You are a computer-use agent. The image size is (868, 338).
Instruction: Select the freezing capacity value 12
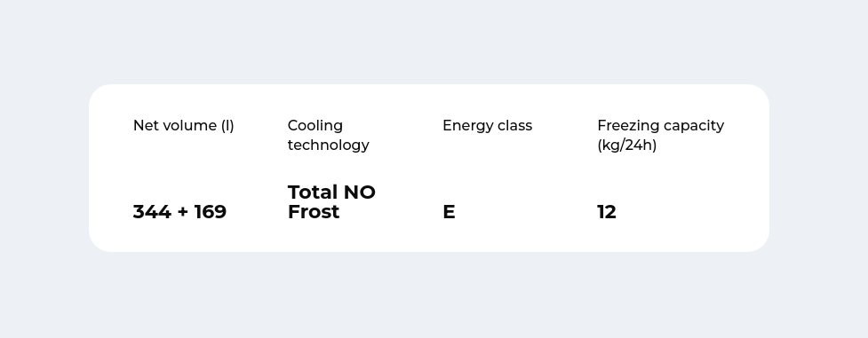[x=607, y=212]
